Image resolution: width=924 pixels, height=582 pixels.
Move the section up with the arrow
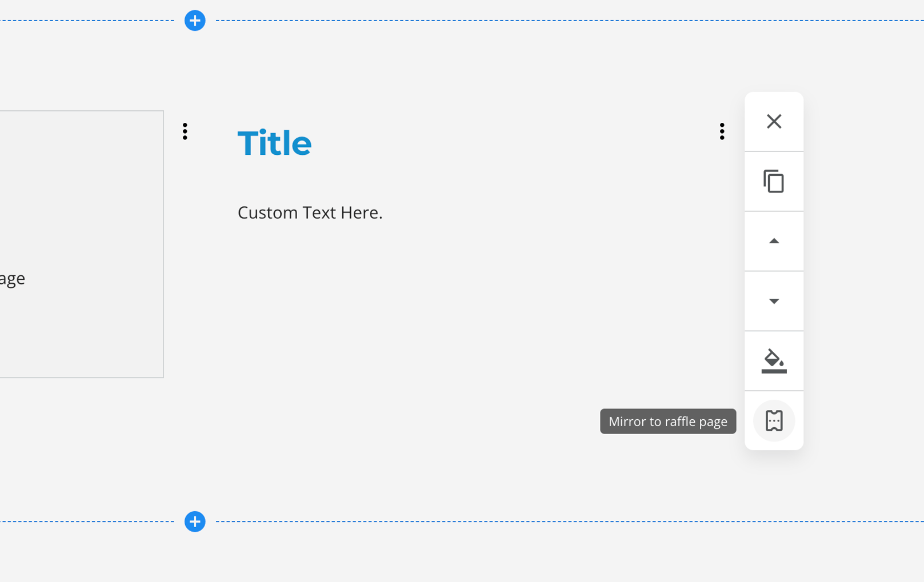[x=774, y=242]
